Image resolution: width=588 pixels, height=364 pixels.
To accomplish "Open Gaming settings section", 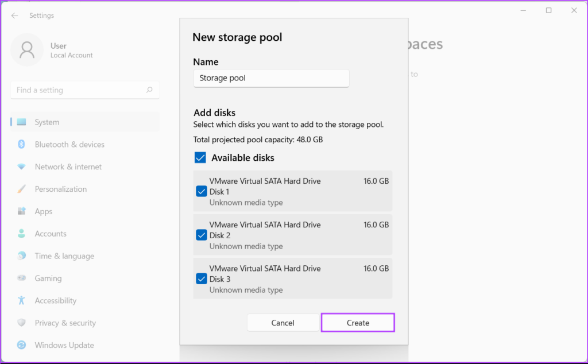I will tap(48, 278).
